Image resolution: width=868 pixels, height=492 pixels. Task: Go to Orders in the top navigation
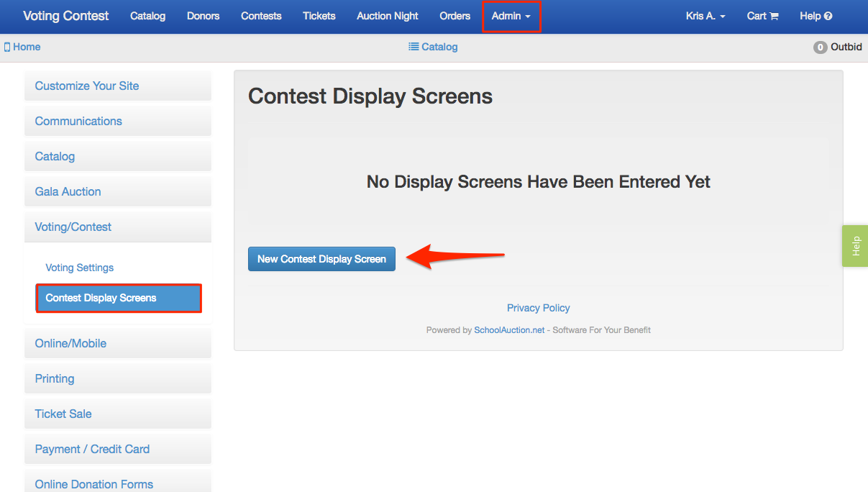(x=455, y=16)
